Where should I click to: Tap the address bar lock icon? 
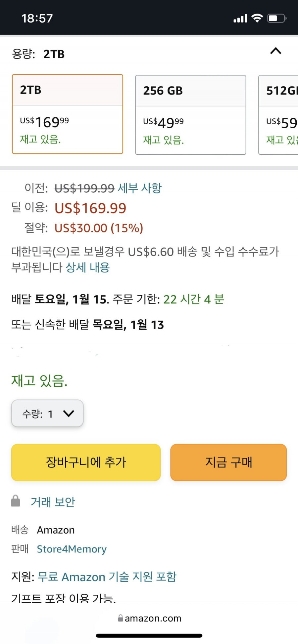121,618
